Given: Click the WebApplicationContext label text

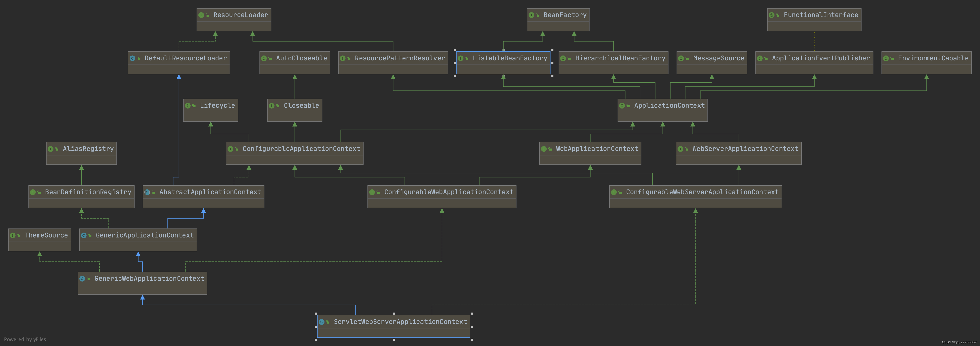Looking at the screenshot, I should point(597,149).
